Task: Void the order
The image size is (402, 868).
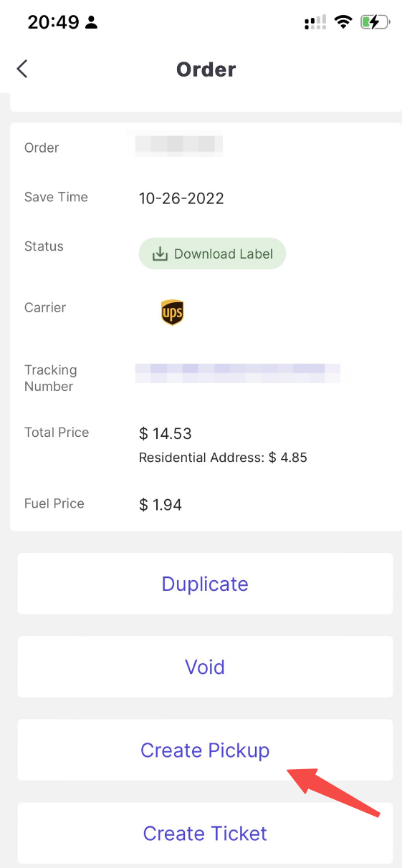Action: (x=205, y=667)
